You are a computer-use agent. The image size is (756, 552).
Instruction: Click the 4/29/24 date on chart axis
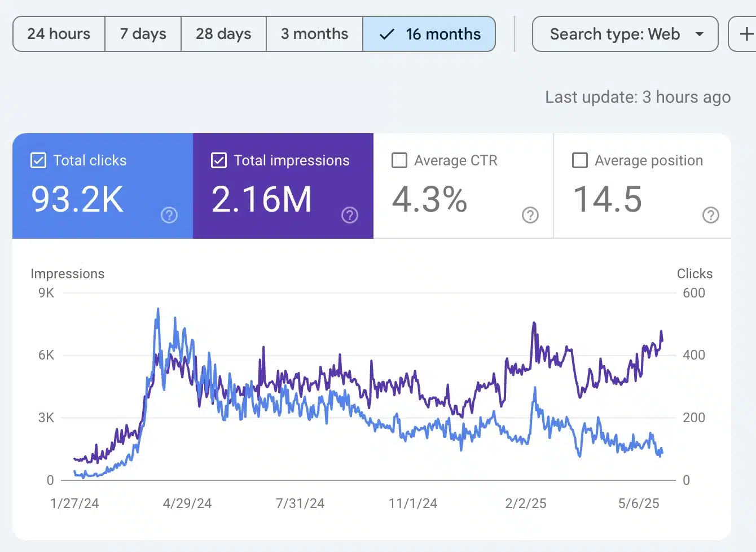tap(187, 503)
